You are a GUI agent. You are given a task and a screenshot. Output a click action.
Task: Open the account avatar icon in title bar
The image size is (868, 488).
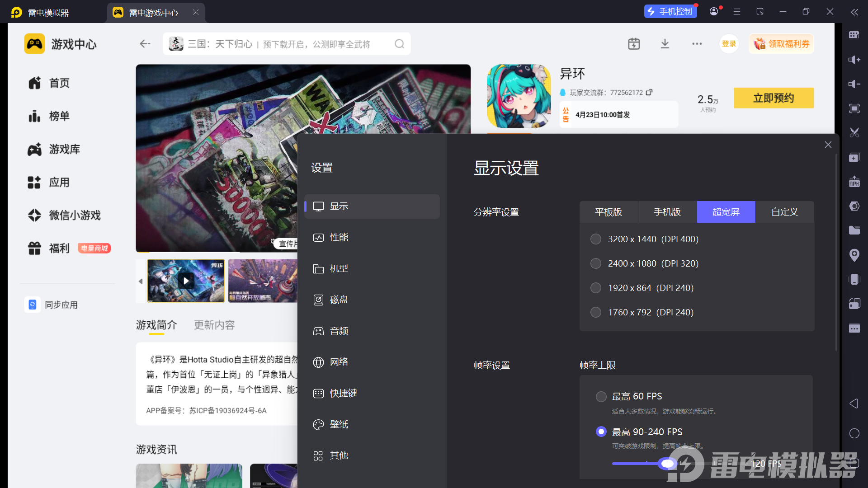point(714,11)
